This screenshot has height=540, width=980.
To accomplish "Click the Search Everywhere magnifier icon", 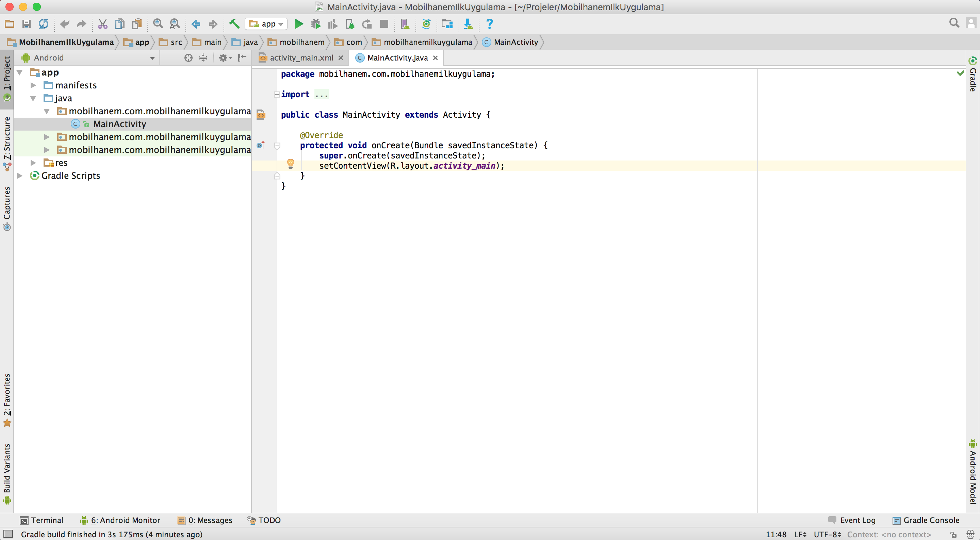I will point(954,23).
